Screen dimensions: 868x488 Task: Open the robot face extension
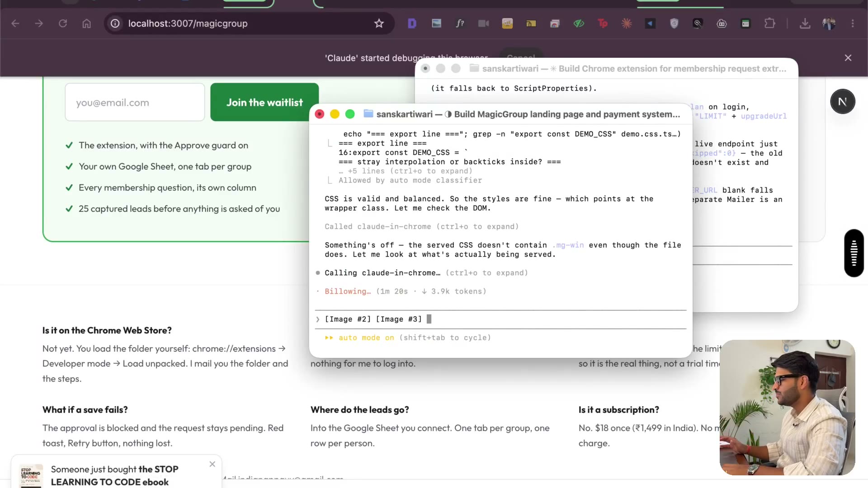coord(722,23)
